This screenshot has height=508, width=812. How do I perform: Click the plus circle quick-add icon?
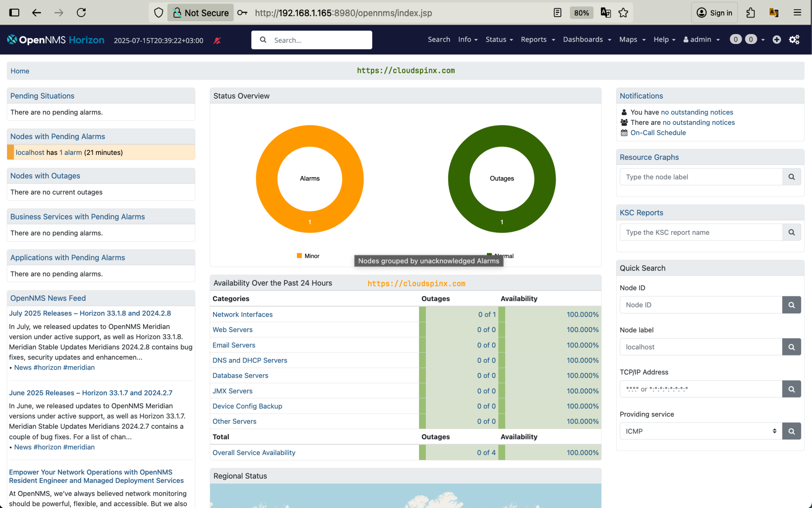click(x=777, y=40)
